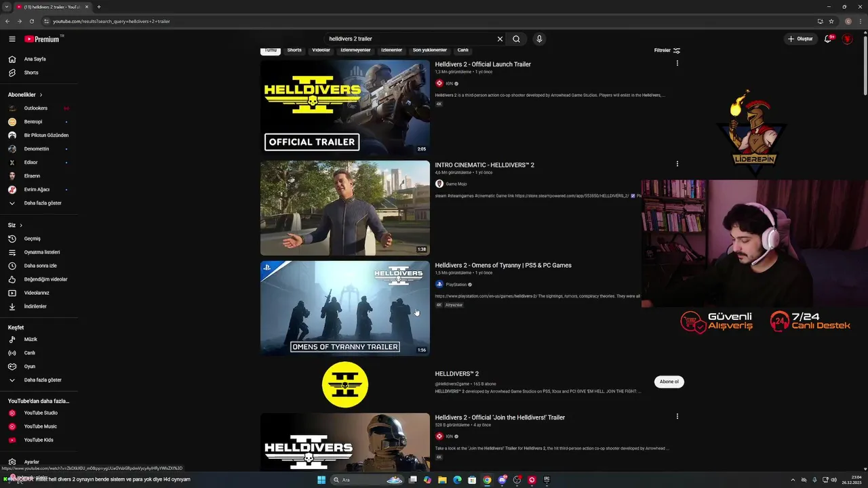Open the hamburger guide menu
868x488 pixels.
click(x=12, y=39)
